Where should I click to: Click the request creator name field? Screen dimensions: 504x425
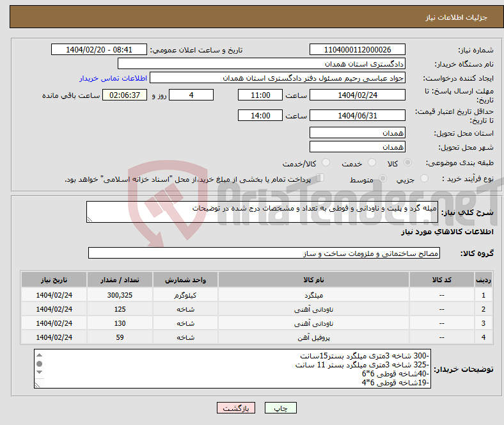278,78
